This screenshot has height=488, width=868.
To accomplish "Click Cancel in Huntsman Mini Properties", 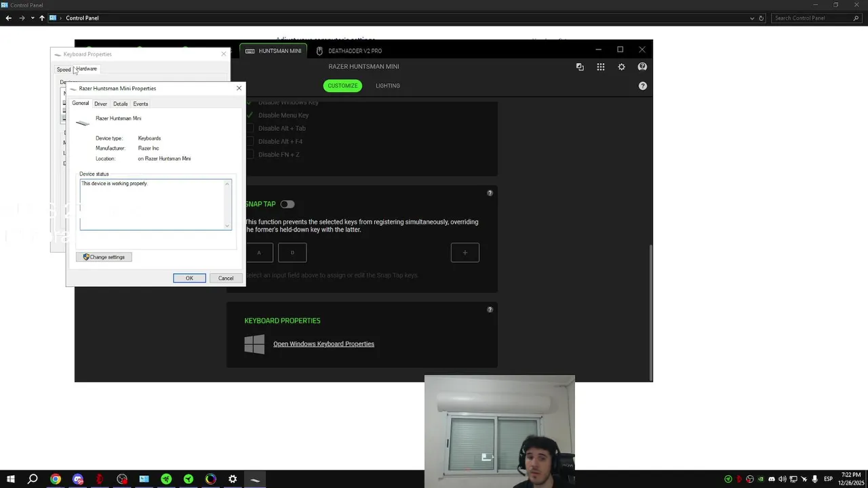I will click(x=226, y=278).
